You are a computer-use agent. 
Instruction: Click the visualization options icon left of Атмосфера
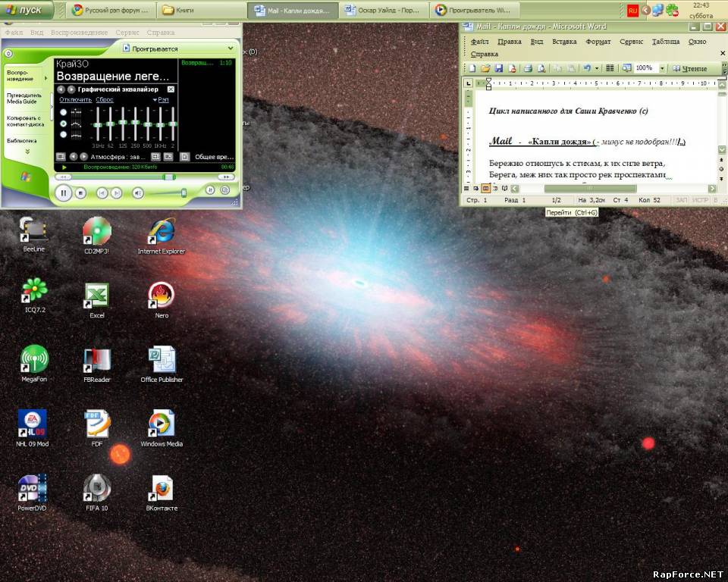(61, 157)
